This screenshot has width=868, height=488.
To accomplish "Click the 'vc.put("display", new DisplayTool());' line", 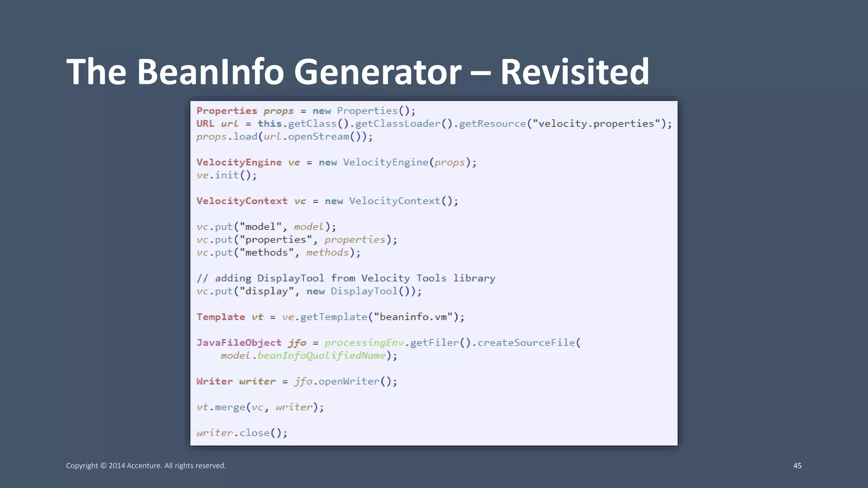I will coord(309,291).
